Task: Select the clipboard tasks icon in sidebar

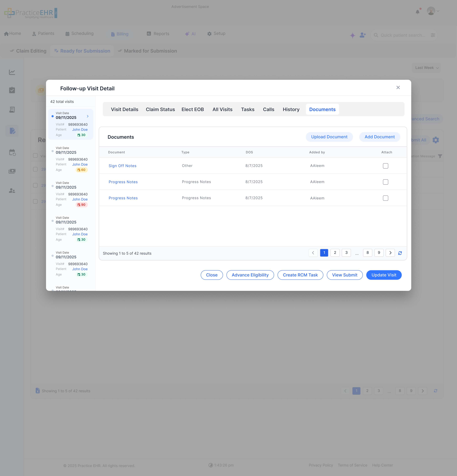Action: point(12,90)
